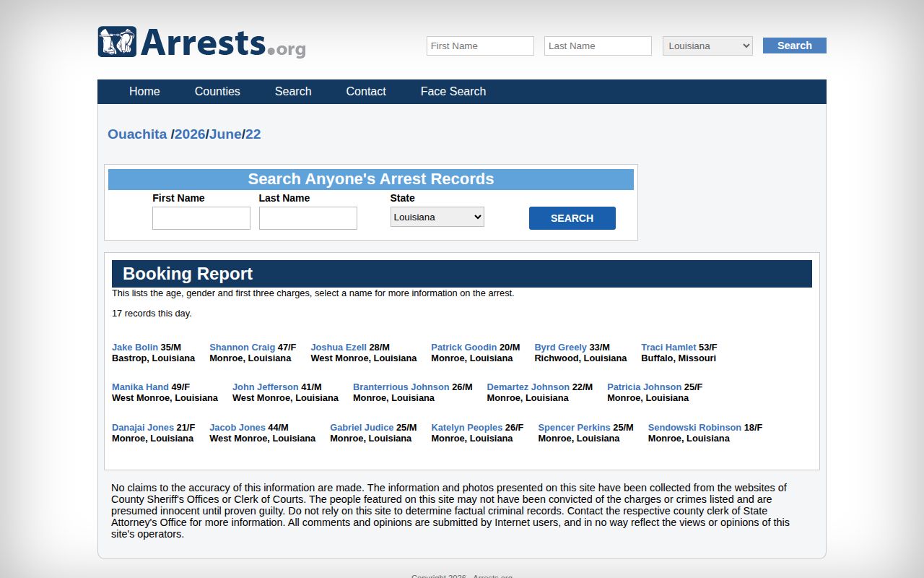Click the blue SEARCH button in the form
The height and width of the screenshot is (578, 924).
pyautogui.click(x=572, y=218)
